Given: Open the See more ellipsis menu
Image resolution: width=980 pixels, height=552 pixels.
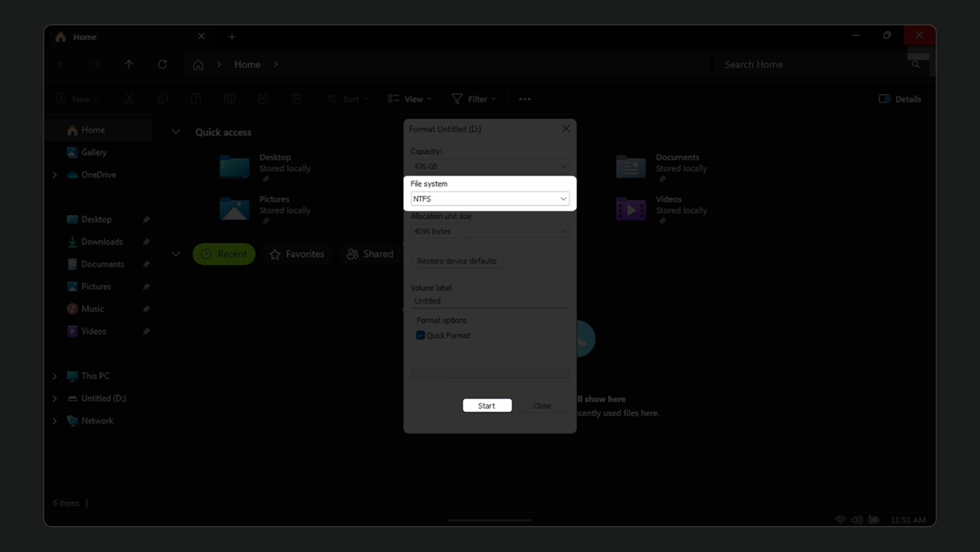Looking at the screenshot, I should (x=525, y=99).
